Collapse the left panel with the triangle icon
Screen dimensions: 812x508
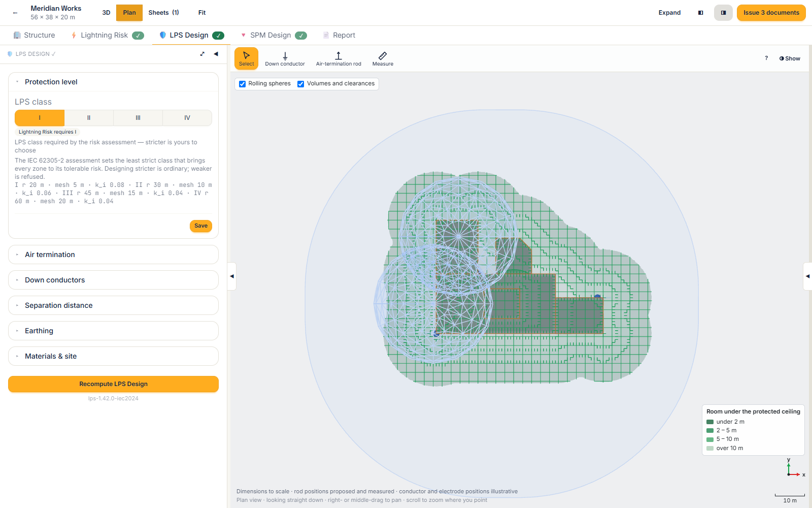[x=216, y=54]
